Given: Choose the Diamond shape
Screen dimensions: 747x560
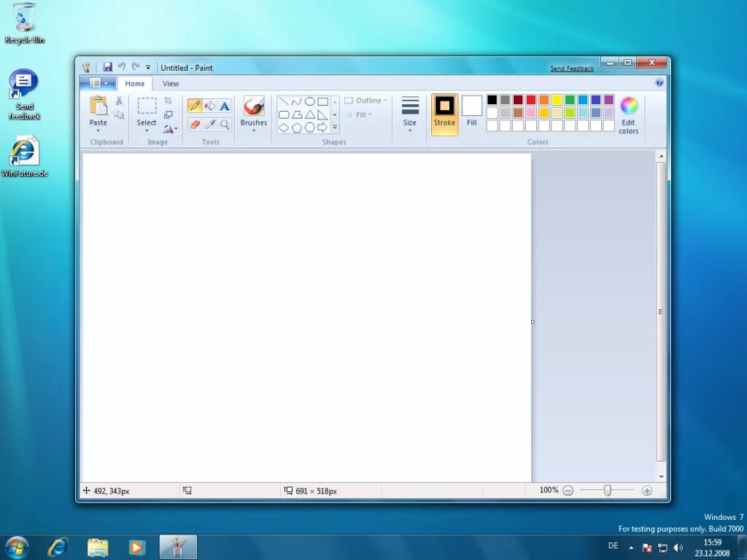Looking at the screenshot, I should pos(284,128).
